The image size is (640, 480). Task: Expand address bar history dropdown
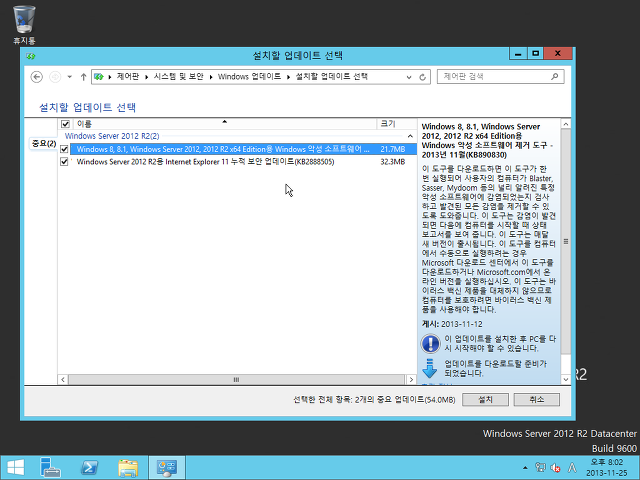pyautogui.click(x=409, y=77)
